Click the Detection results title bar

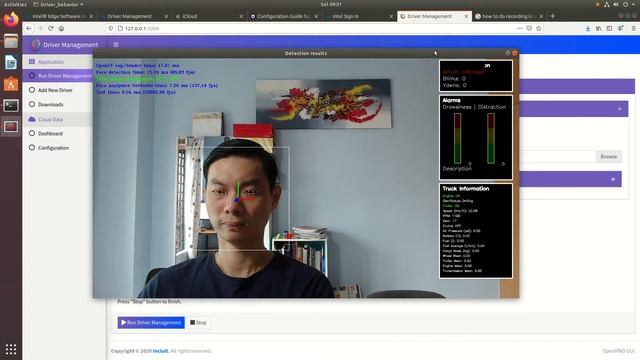[306, 53]
